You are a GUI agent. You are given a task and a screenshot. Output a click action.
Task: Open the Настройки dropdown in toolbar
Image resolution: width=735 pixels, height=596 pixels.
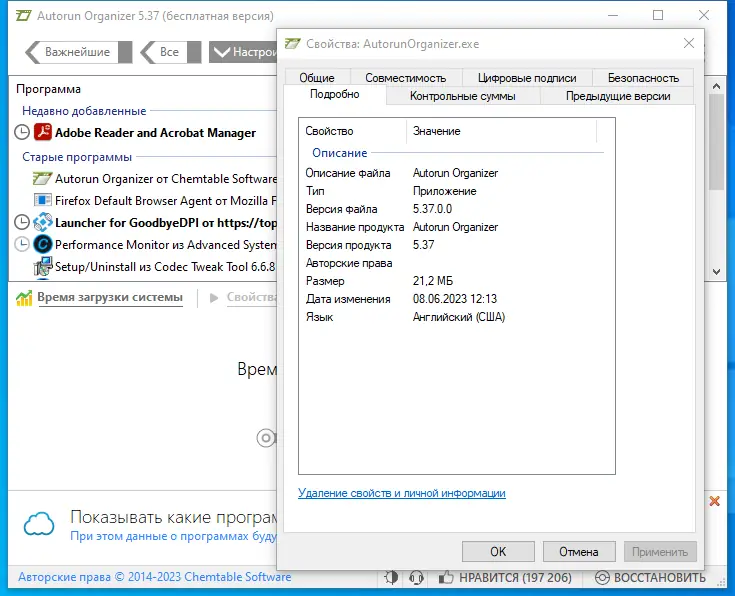pos(243,52)
